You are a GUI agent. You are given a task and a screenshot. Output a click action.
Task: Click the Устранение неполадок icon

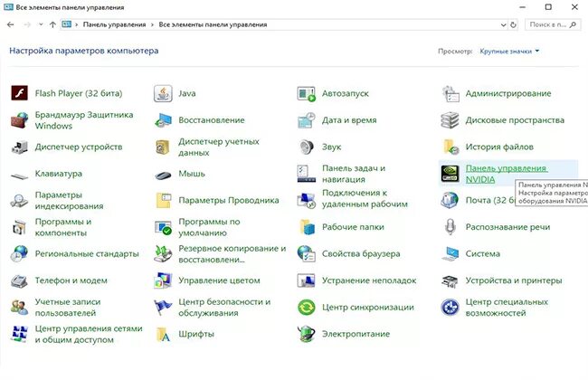point(306,280)
